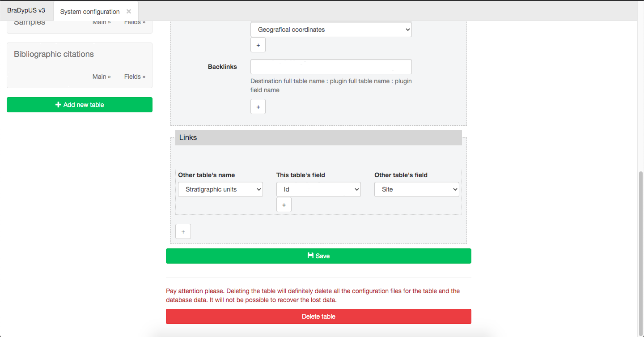Add a new Backlinks entry with plus button
The width and height of the screenshot is (644, 337).
click(x=258, y=107)
